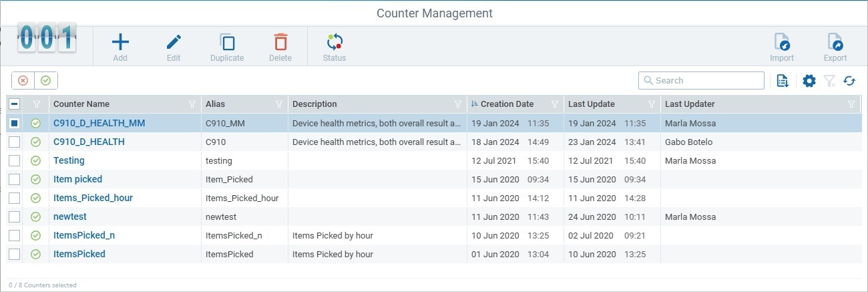Open the Items_Picked_hour counter link
The image size is (868, 292).
93,198
